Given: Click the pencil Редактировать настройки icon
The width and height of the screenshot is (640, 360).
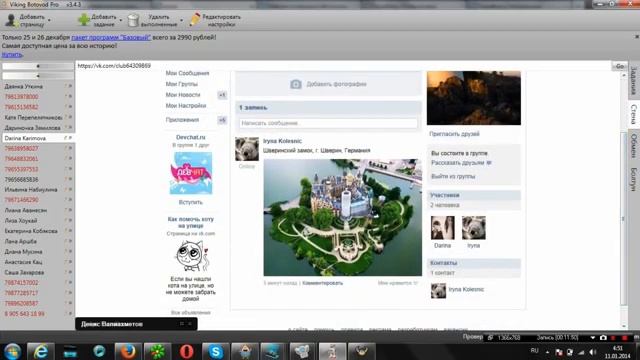Looking at the screenshot, I should click(x=195, y=20).
